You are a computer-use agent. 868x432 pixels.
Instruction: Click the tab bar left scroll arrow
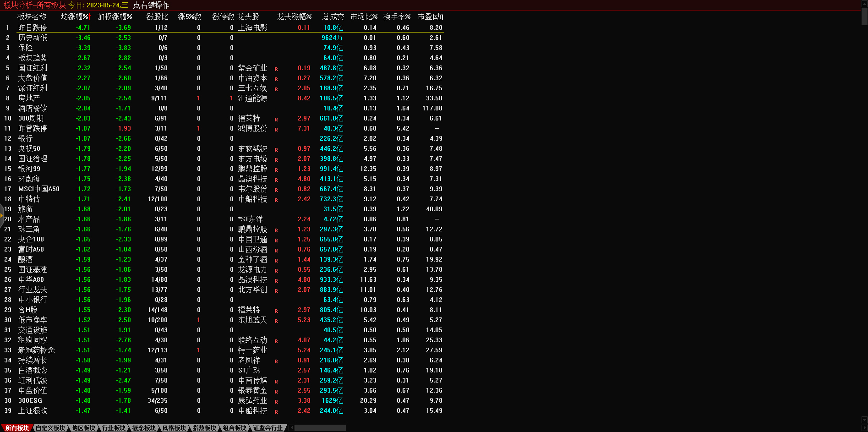(x=292, y=428)
